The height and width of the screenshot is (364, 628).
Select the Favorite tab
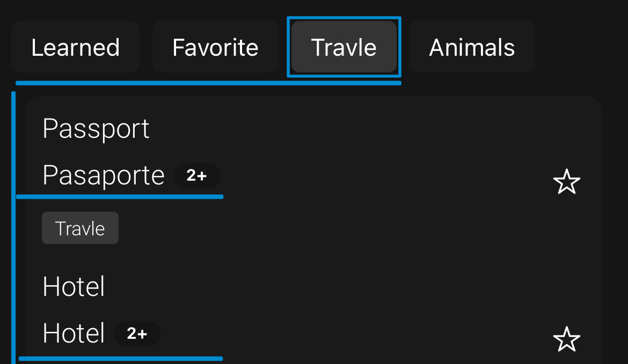click(x=215, y=47)
